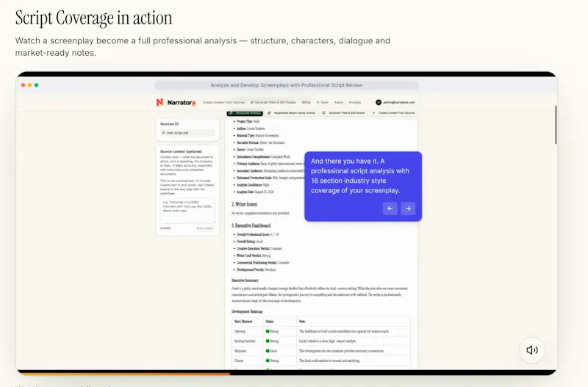
Task: Click Generate Titles & SEO Assets toolbar button
Action: coord(343,113)
